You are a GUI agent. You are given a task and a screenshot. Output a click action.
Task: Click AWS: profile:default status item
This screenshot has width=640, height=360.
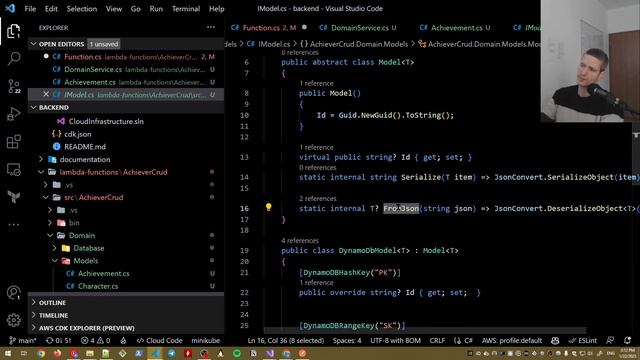click(x=512, y=340)
